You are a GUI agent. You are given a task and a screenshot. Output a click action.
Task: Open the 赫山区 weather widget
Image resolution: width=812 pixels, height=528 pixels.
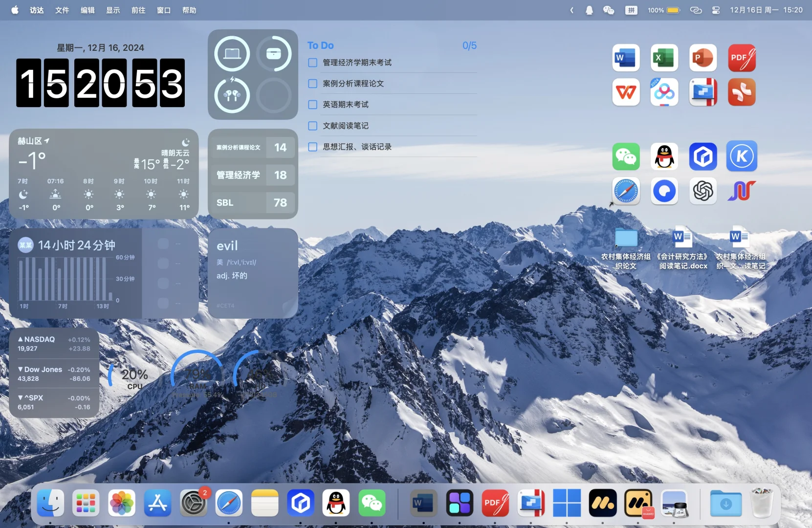click(104, 174)
